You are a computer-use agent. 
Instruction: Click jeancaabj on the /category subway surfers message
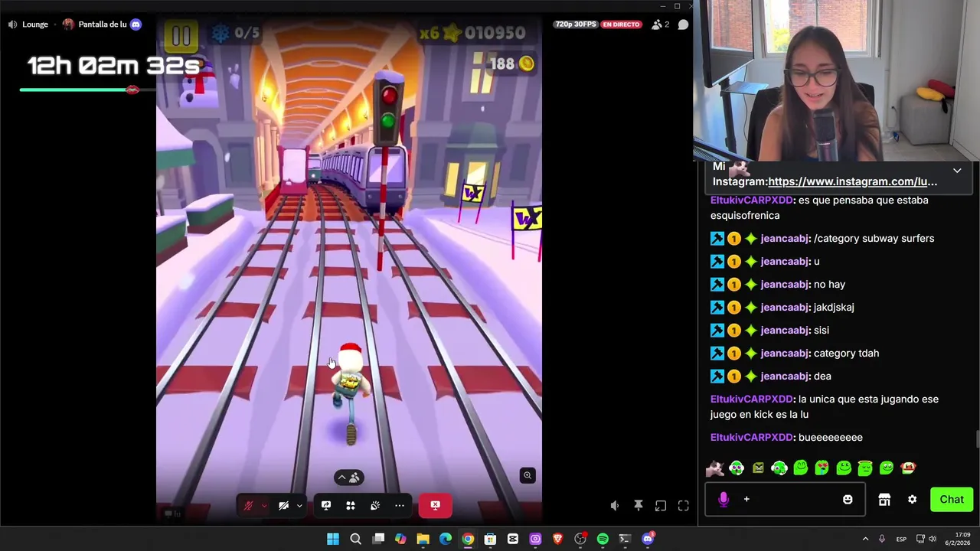[x=785, y=238]
